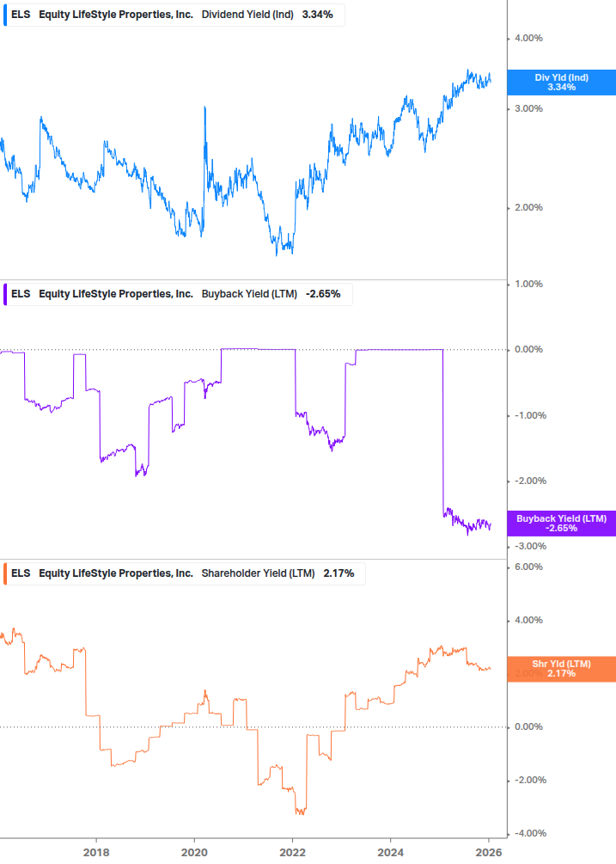Click the 0.00% label on the shareholder yield axis
The height and width of the screenshot is (864, 616).
click(x=528, y=727)
